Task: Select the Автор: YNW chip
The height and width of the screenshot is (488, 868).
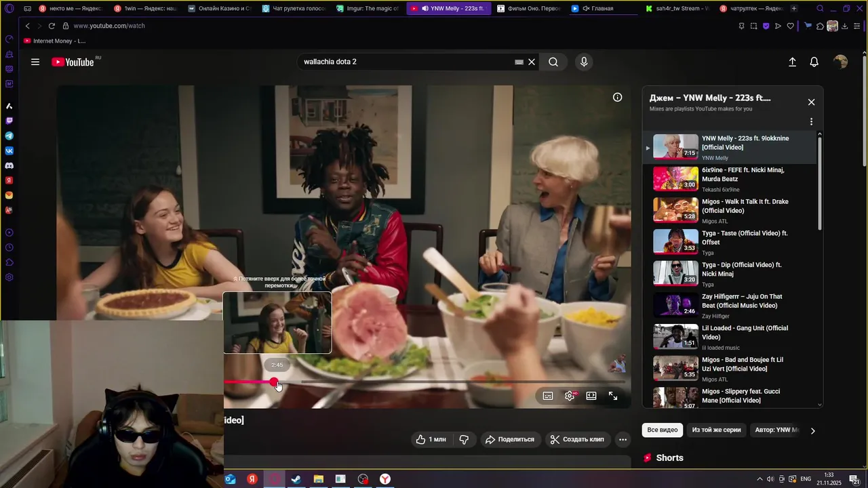Action: pos(777,430)
